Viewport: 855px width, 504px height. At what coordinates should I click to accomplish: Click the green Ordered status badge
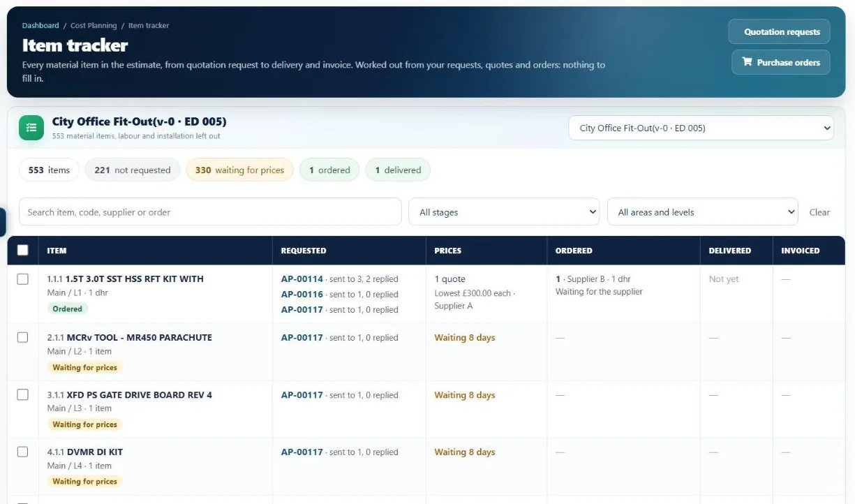click(67, 309)
